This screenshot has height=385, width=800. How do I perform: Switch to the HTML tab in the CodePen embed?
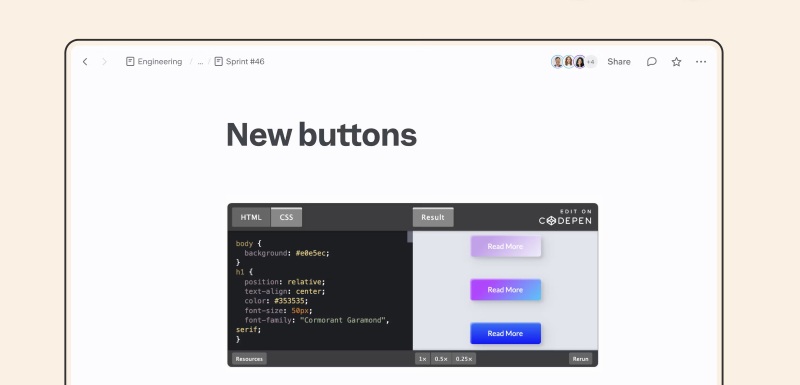251,217
